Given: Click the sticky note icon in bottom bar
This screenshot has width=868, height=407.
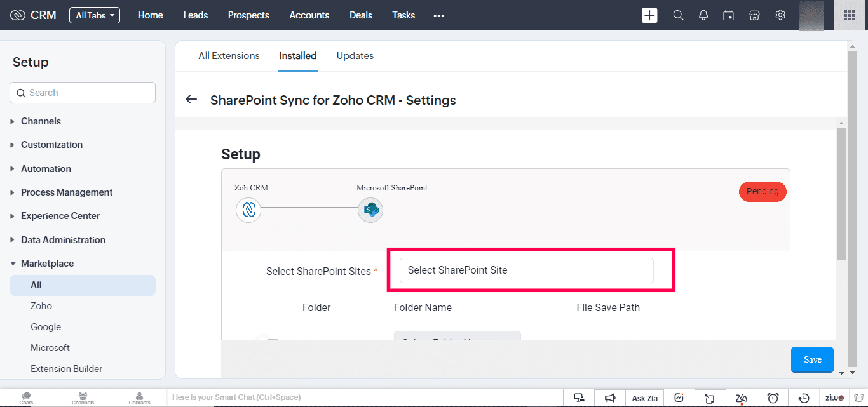Looking at the screenshot, I should [710, 398].
